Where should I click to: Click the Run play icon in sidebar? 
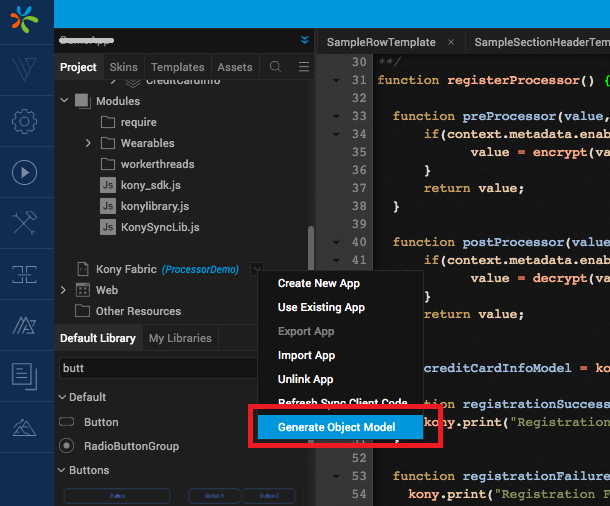point(24,172)
